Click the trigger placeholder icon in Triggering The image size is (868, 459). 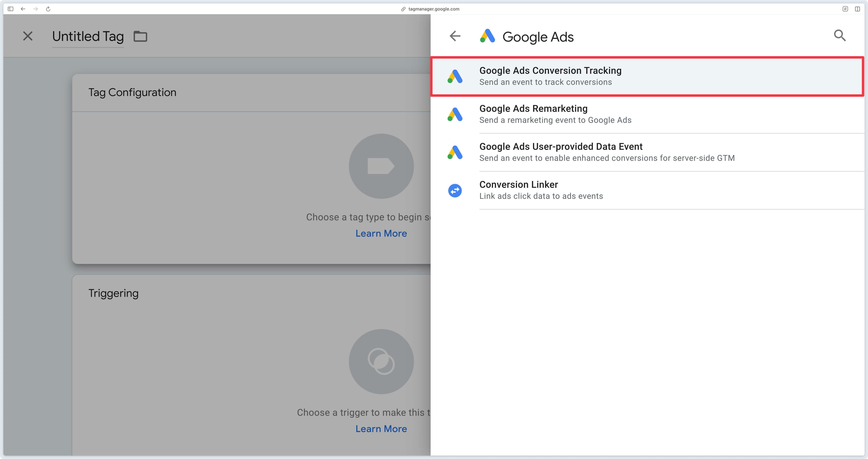381,361
